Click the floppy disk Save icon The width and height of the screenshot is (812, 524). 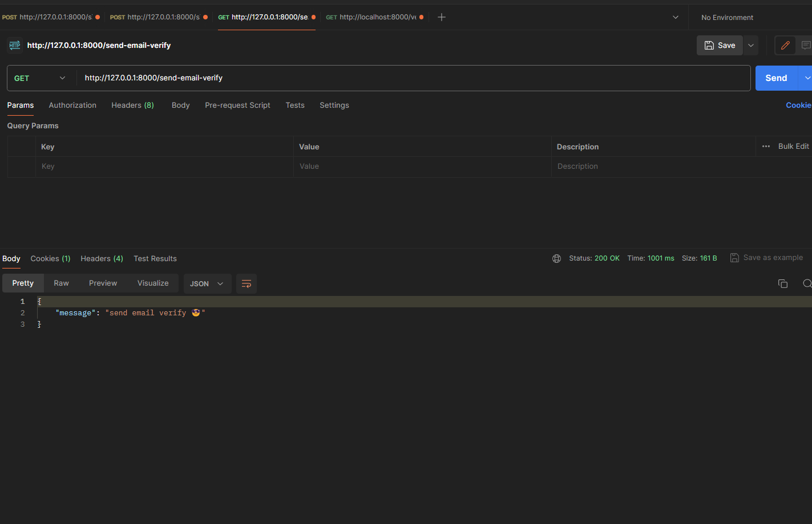tap(709, 46)
